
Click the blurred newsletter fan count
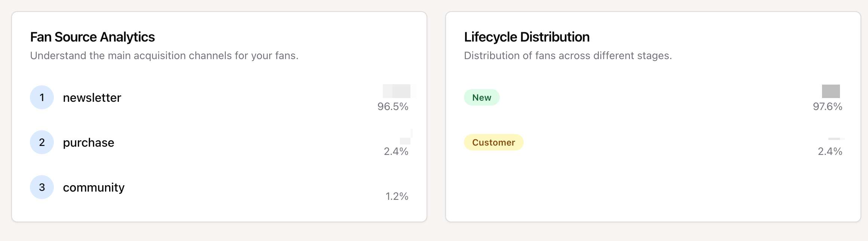397,91
